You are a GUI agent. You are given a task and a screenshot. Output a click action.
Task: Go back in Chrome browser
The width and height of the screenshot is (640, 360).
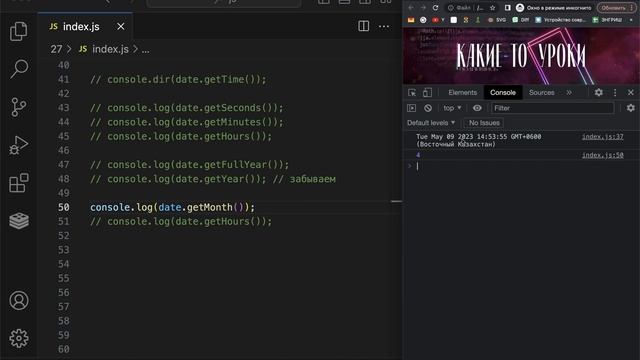click(x=411, y=8)
